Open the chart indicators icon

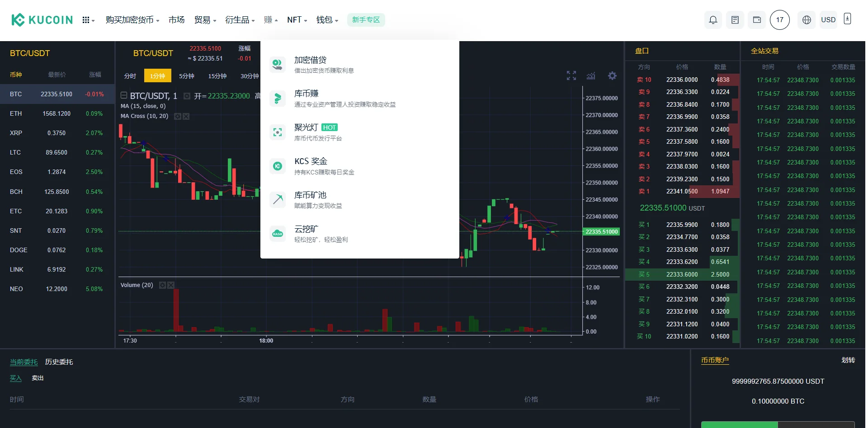click(x=591, y=75)
